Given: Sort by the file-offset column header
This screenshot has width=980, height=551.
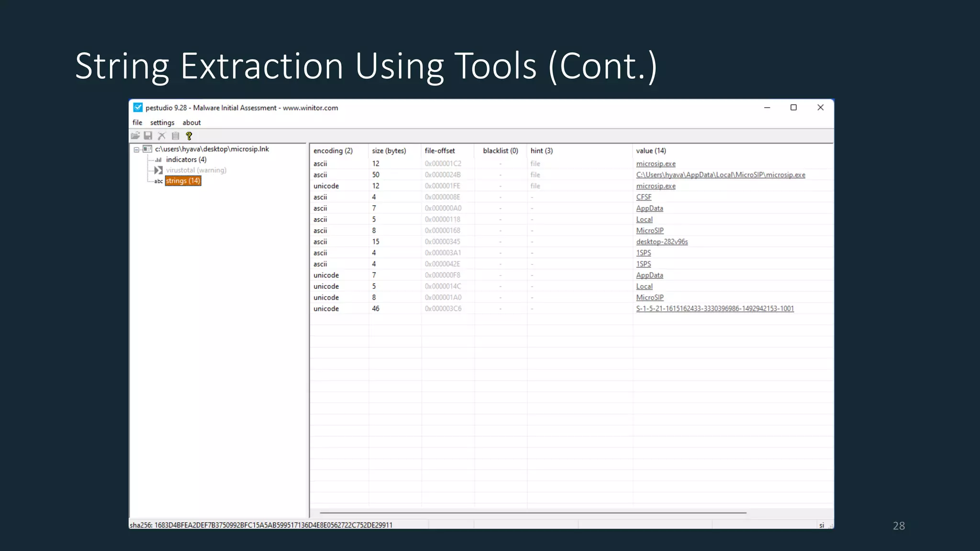Looking at the screenshot, I should click(x=440, y=151).
